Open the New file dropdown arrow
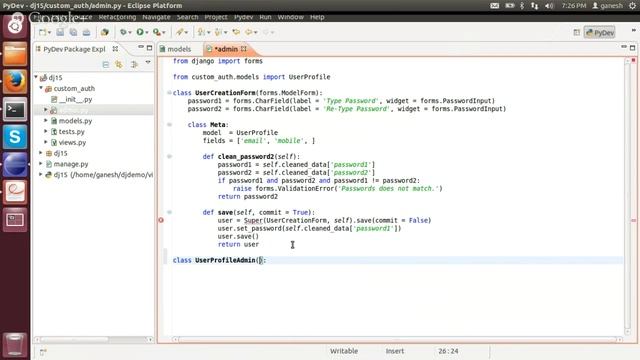 click(49, 33)
